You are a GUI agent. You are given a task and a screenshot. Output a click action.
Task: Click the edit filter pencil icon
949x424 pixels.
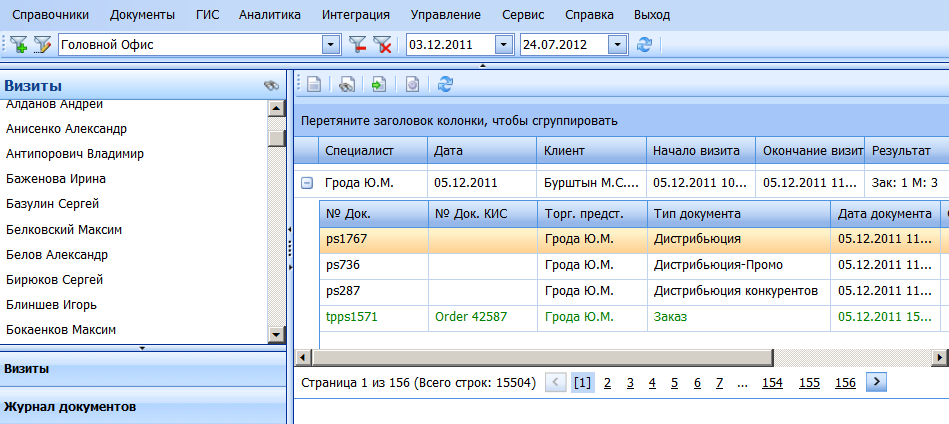[42, 44]
